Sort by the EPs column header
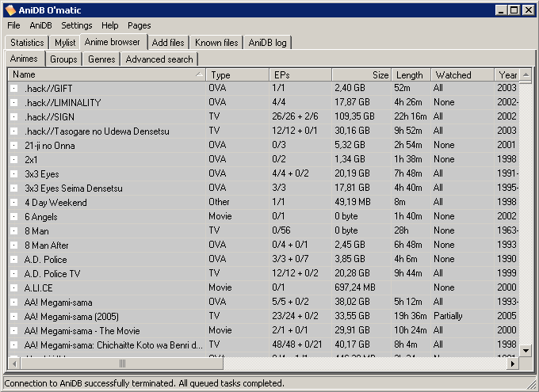Screen dimensions: 539x392 (x=300, y=74)
